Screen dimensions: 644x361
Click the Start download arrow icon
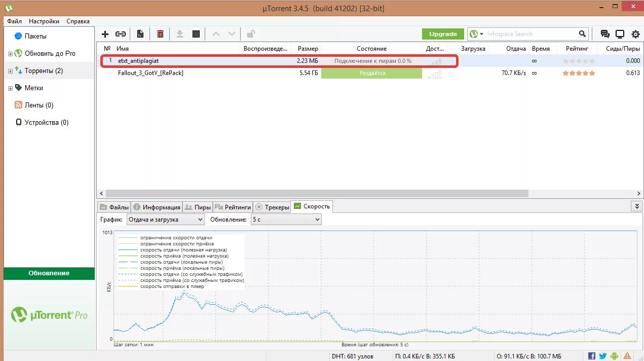179,34
